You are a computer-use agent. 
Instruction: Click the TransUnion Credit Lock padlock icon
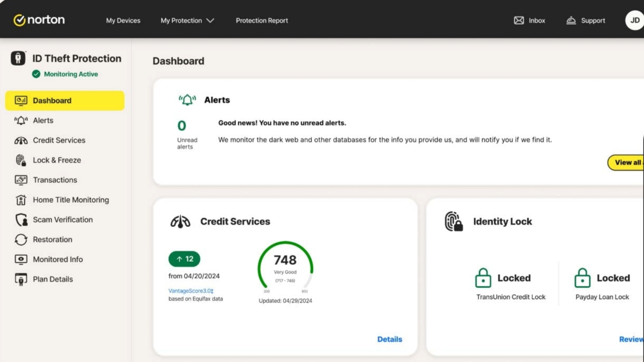(x=483, y=278)
